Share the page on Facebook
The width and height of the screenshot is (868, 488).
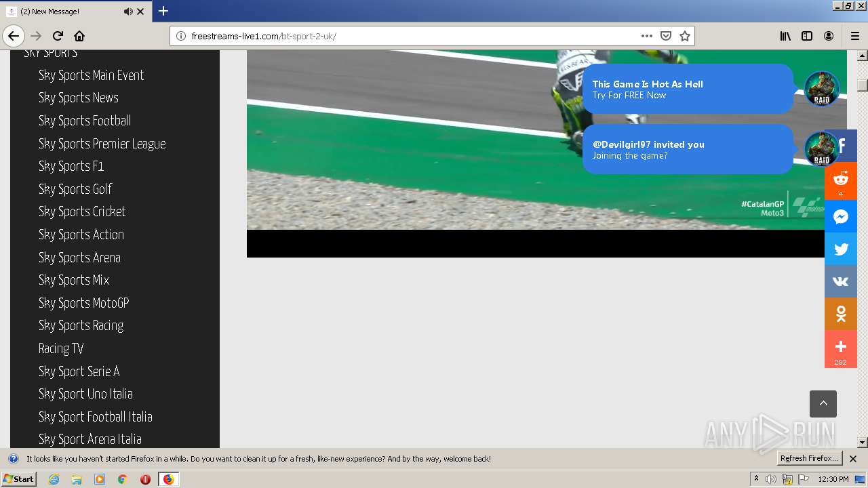(x=841, y=145)
